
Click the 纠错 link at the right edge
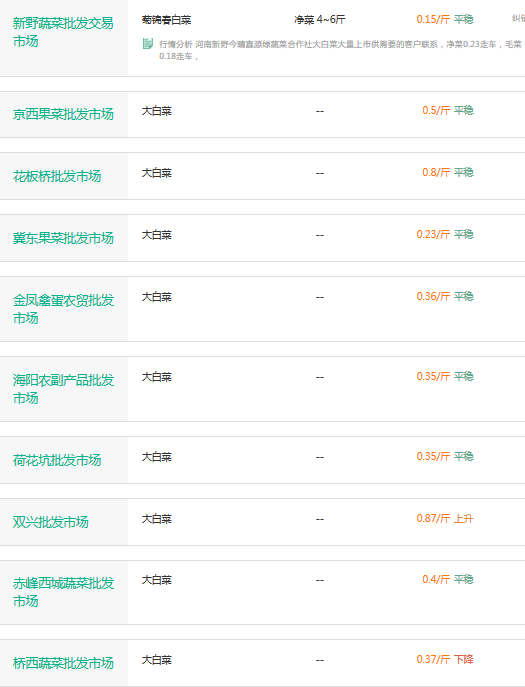tap(518, 18)
